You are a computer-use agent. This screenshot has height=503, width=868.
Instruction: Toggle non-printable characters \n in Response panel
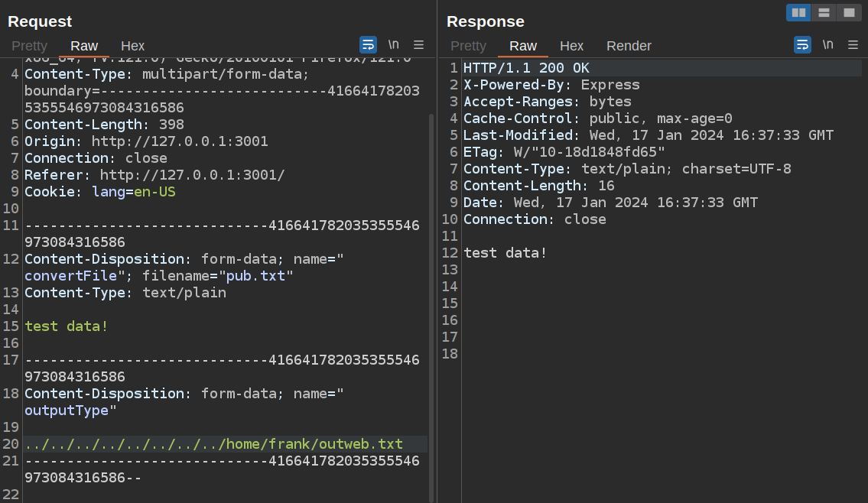pyautogui.click(x=827, y=44)
